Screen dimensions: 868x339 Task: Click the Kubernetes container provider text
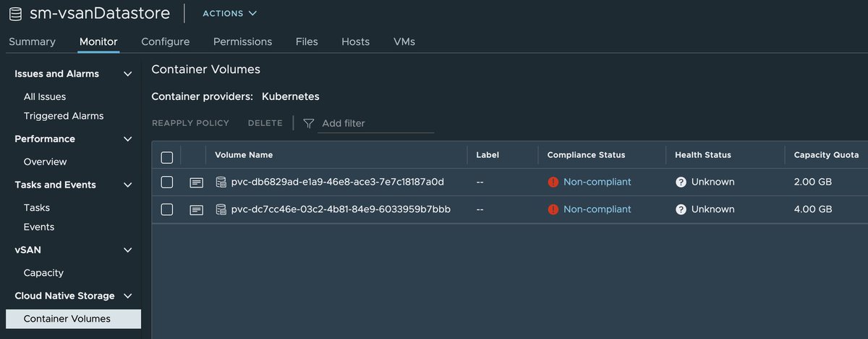click(x=290, y=96)
